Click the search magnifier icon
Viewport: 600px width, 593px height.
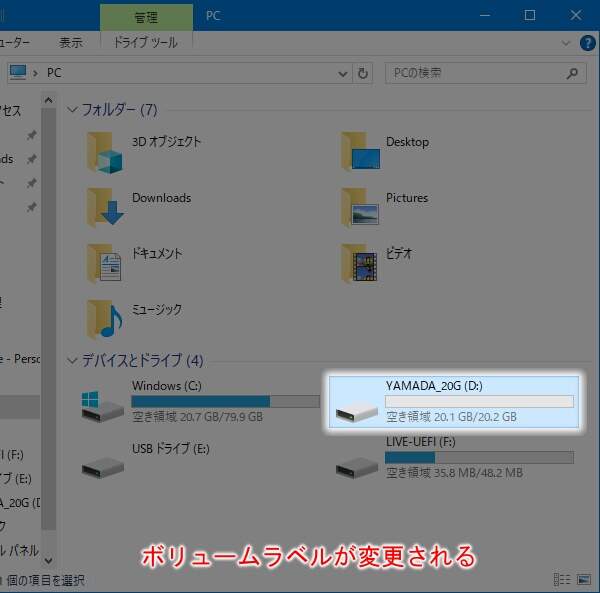[572, 73]
